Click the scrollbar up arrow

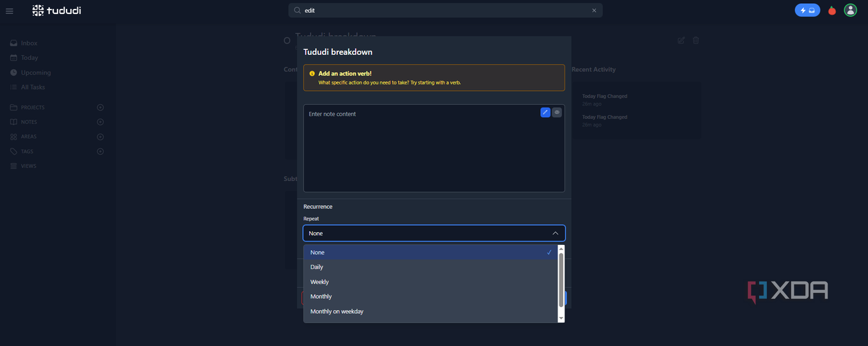(x=561, y=248)
